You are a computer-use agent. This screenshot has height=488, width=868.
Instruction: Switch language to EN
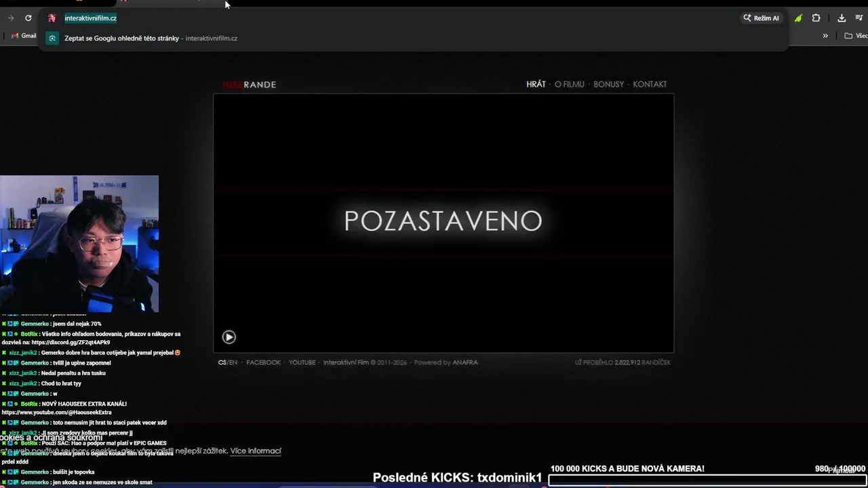233,363
